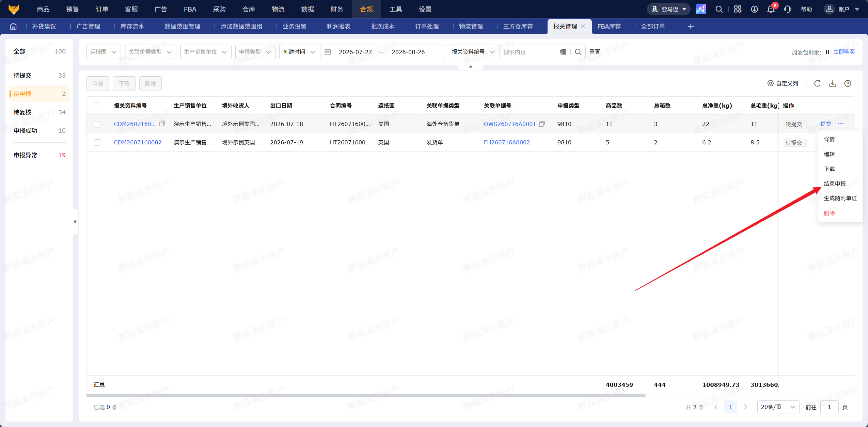The height and width of the screenshot is (427, 868).
Task: Select 结束申报 from the context menu
Action: 835,183
